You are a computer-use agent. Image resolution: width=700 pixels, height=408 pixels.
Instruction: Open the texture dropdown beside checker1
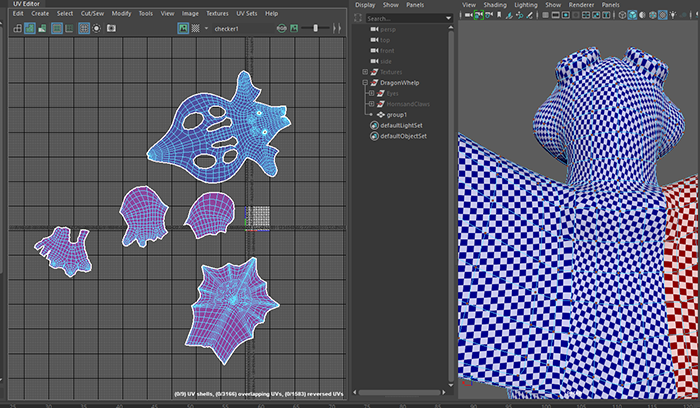(207, 29)
